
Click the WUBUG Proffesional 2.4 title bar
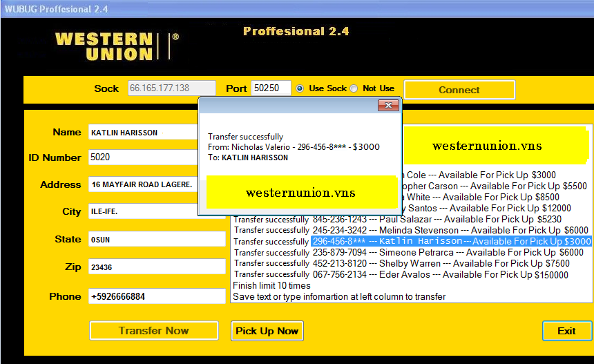(x=297, y=9)
